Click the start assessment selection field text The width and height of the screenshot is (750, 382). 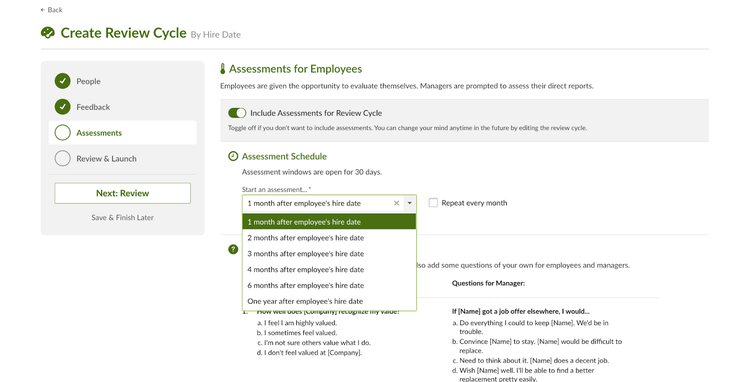(x=304, y=203)
